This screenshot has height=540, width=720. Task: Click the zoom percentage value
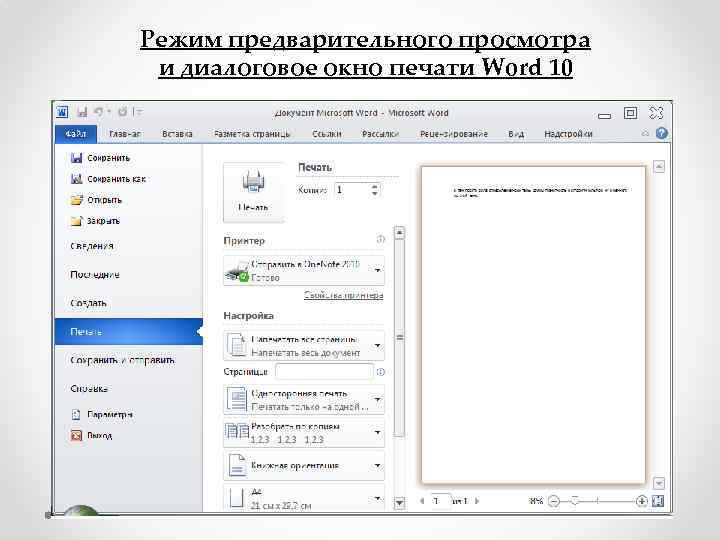tap(536, 501)
